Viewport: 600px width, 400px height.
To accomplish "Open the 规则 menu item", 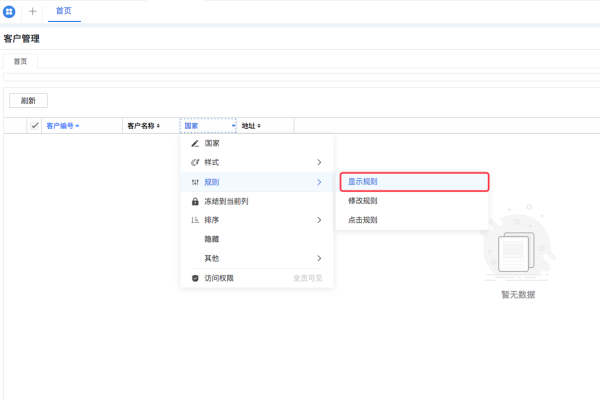I will tap(257, 182).
